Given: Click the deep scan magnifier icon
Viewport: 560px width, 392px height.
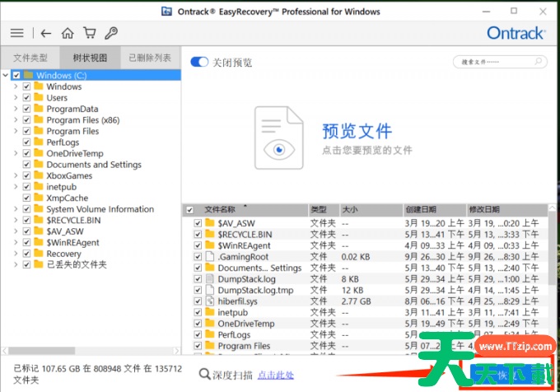Looking at the screenshot, I should [x=204, y=374].
